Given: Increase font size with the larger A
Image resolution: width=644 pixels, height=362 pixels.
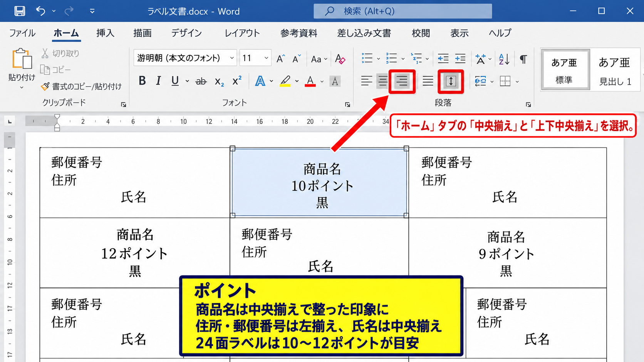Looking at the screenshot, I should pos(281,59).
